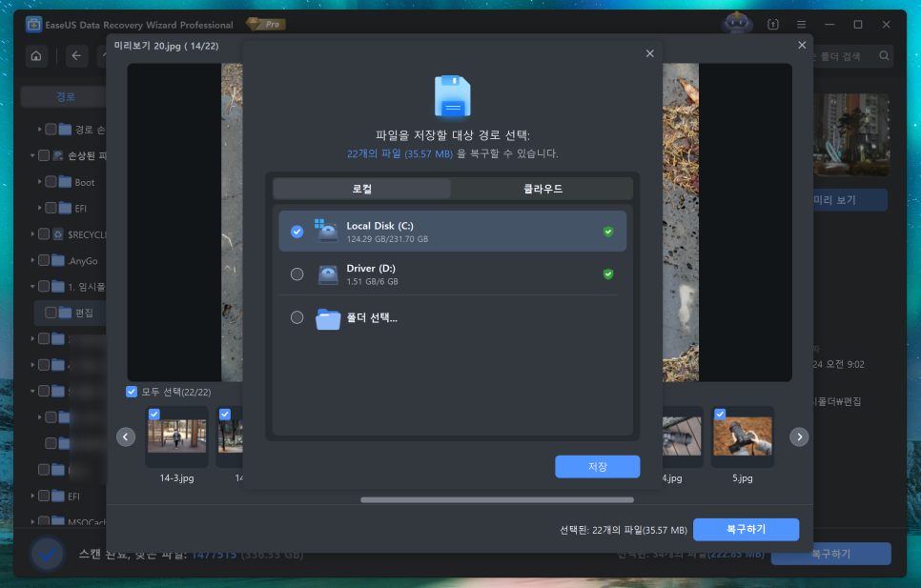
Task: Click 선택된: 22개의 파일(35.57 MB) text
Action: tap(624, 530)
